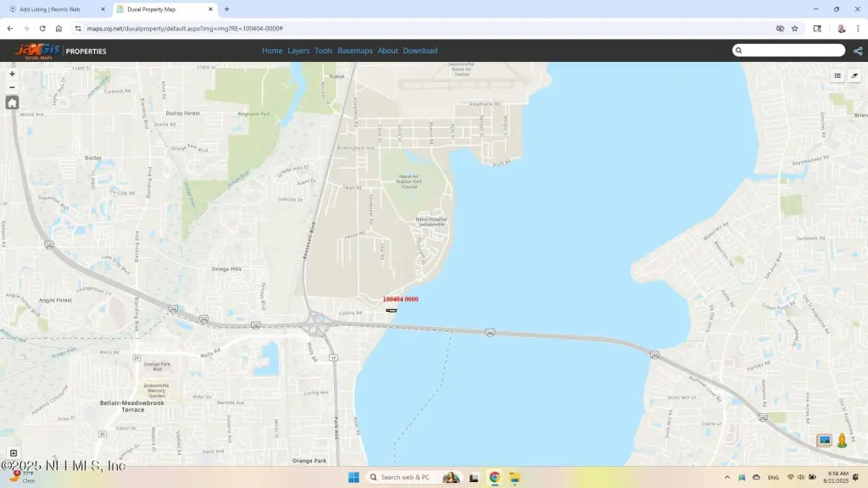Return map to the default Home extent
Image resolution: width=868 pixels, height=488 pixels.
(12, 103)
